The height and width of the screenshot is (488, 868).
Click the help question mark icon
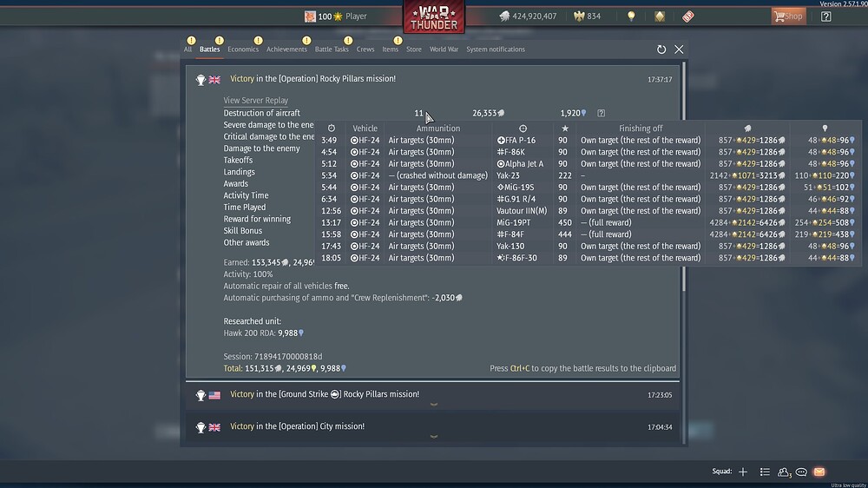pyautogui.click(x=826, y=16)
